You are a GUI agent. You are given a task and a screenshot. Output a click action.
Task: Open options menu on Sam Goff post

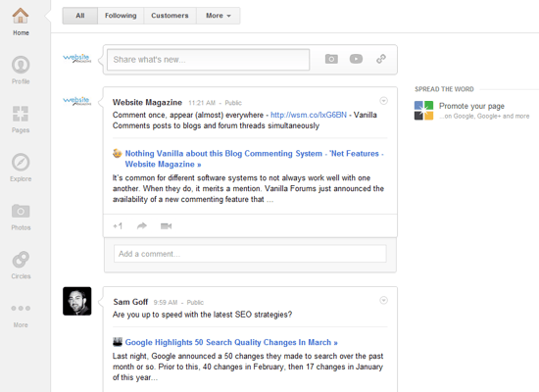pyautogui.click(x=383, y=300)
